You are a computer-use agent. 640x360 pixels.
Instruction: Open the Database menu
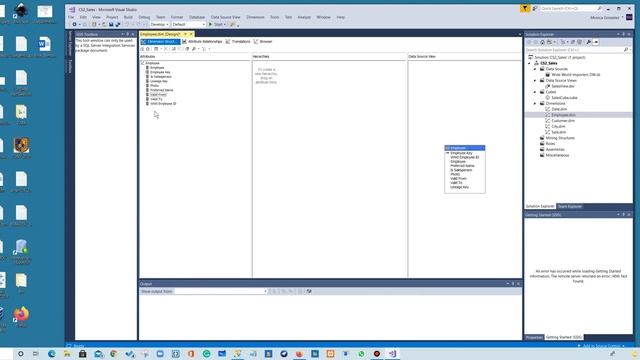click(197, 17)
